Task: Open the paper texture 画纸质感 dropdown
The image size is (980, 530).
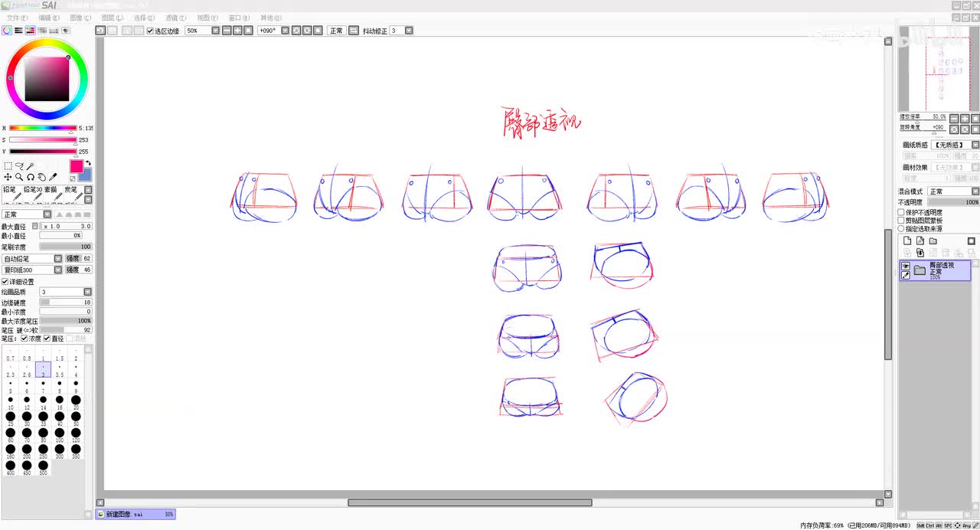Action: point(975,145)
